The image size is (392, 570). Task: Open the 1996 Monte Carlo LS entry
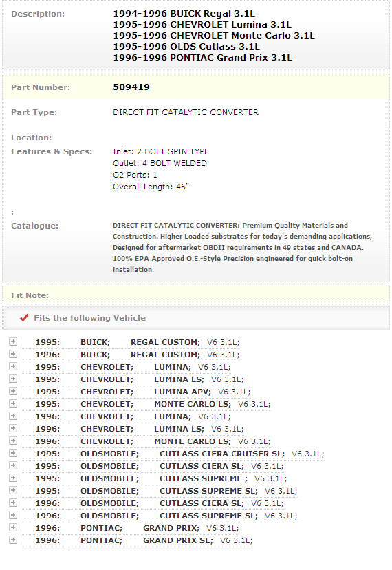(153, 441)
